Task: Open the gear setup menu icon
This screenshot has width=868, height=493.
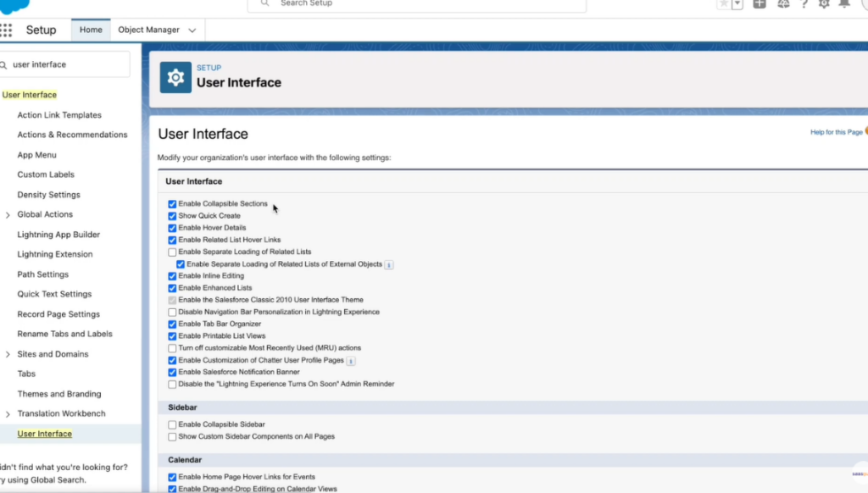Action: (x=824, y=4)
